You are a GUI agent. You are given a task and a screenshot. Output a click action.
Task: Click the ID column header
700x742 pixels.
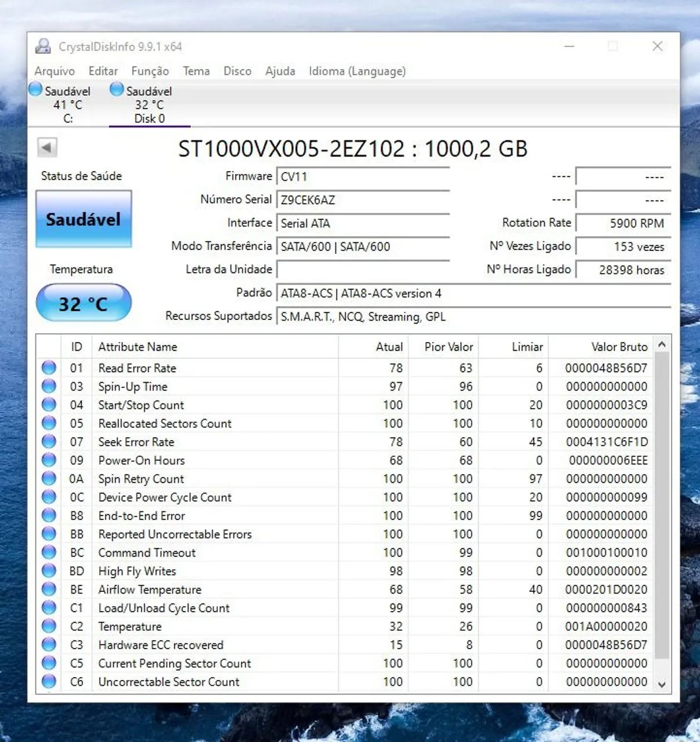[76, 347]
